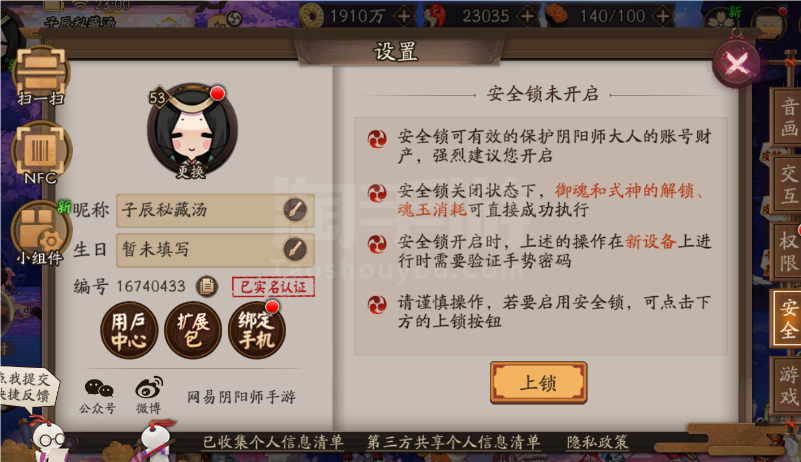The height and width of the screenshot is (462, 801).
Task: Open 扩展包 expansion pack
Action: pyautogui.click(x=193, y=330)
